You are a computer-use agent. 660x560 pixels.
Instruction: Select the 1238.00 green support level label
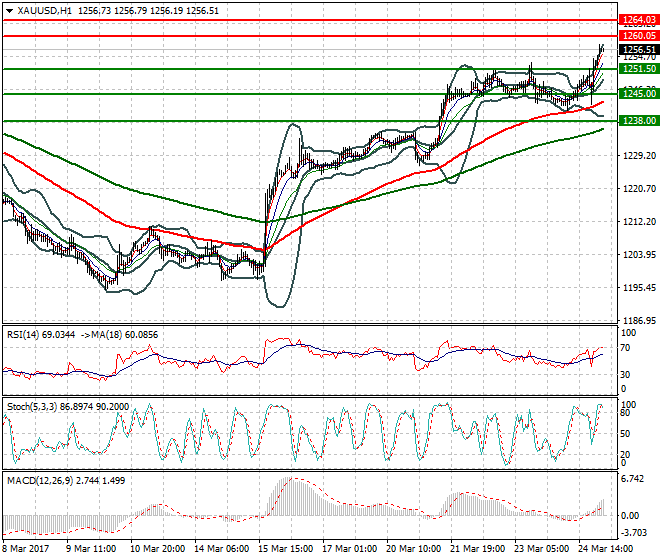pos(639,121)
